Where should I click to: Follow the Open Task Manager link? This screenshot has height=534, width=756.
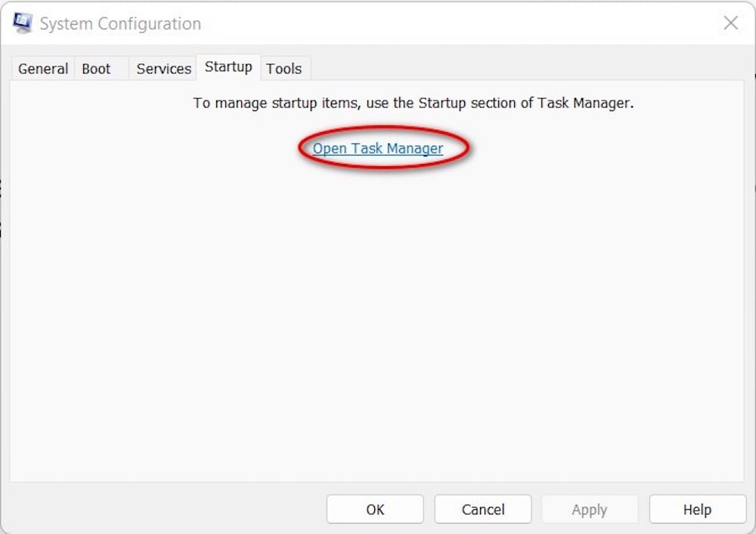click(378, 149)
